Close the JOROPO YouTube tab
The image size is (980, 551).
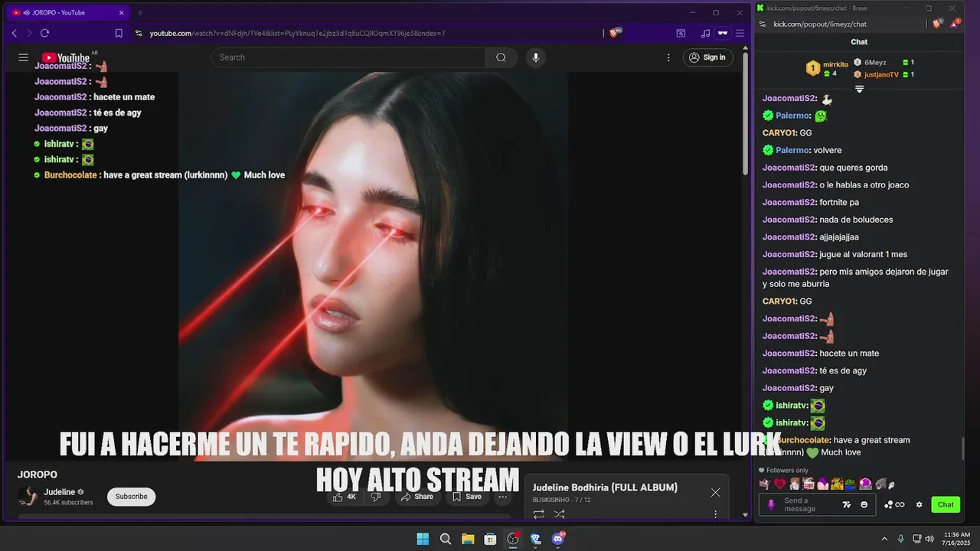pos(121,13)
